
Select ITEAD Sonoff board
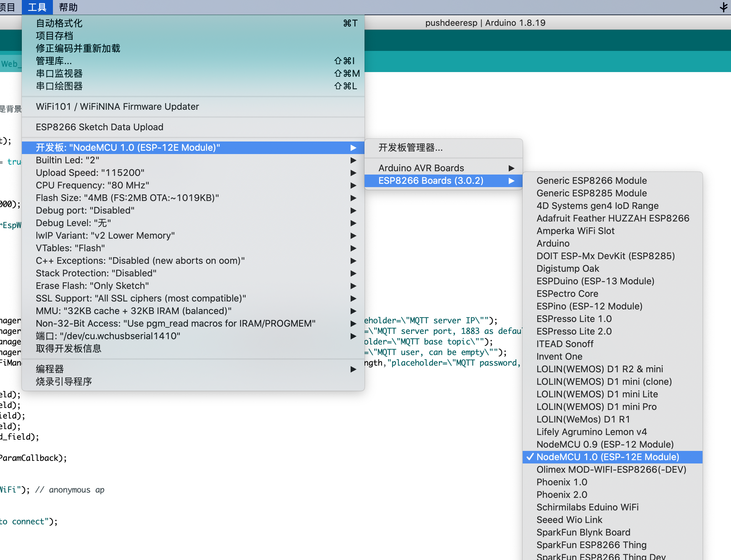point(613,344)
